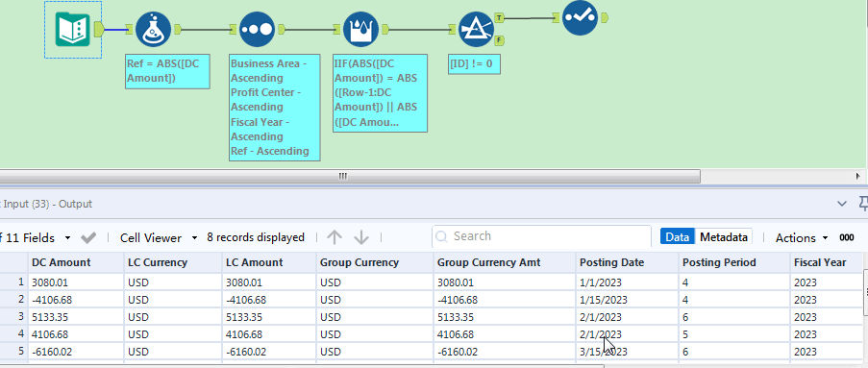Screen dimensions: 868x368
Task: Click the Formula tool's output anchor
Action: (x=178, y=29)
